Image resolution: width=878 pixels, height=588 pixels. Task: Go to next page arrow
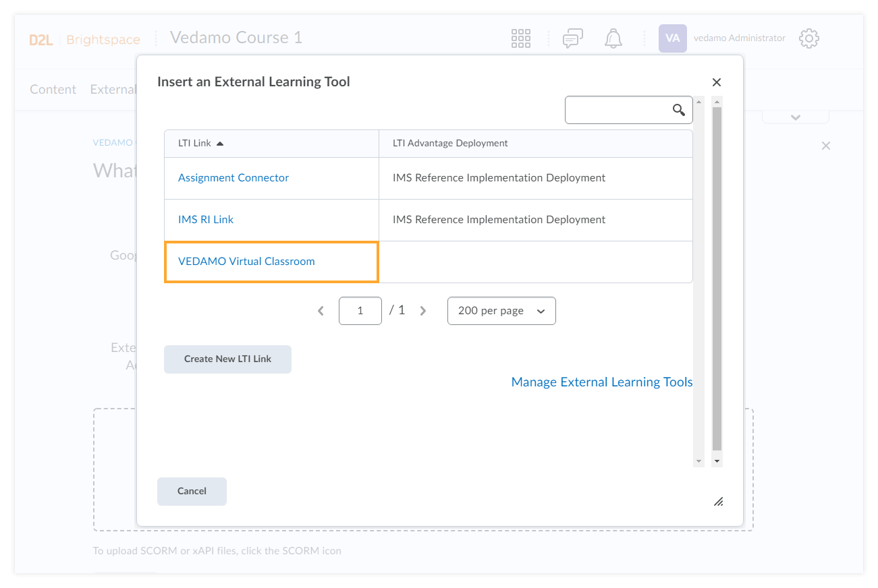(x=423, y=311)
